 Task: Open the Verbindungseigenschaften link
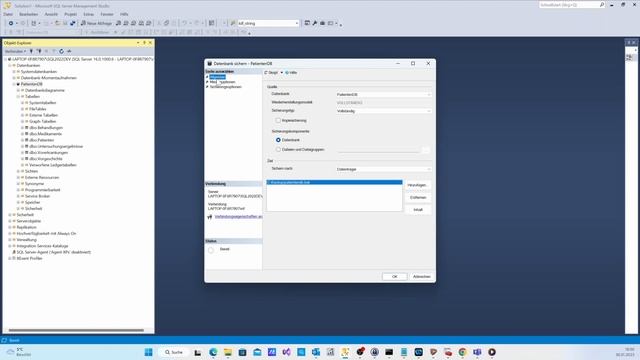tap(238, 217)
